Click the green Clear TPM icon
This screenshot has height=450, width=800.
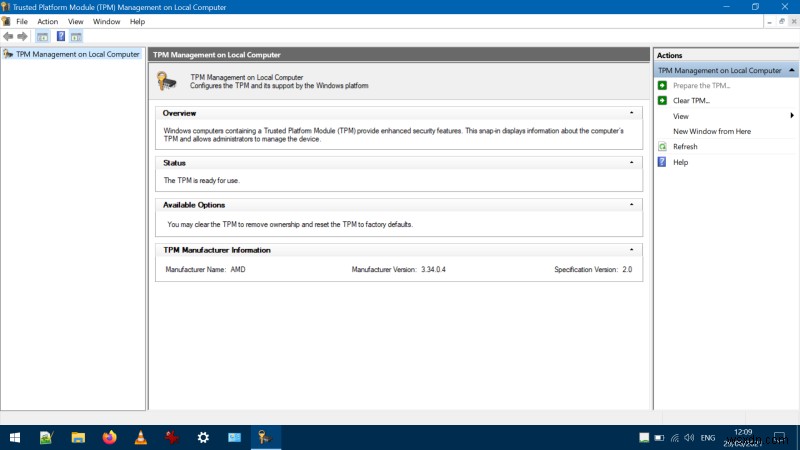(662, 101)
